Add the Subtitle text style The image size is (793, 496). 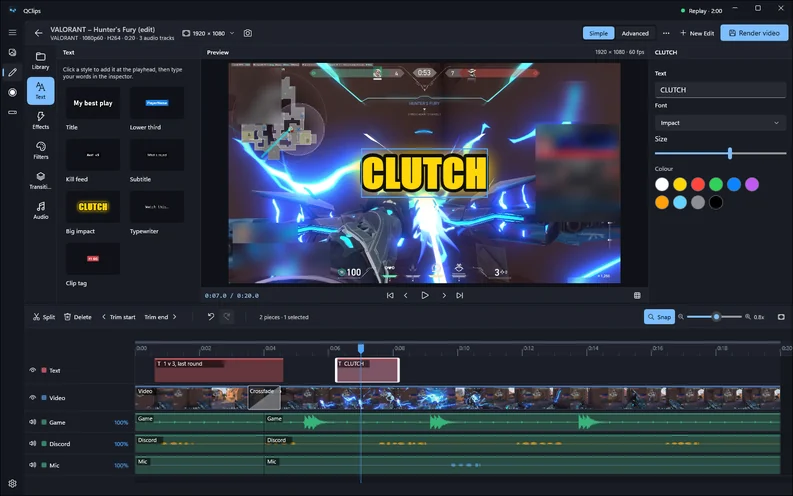157,155
